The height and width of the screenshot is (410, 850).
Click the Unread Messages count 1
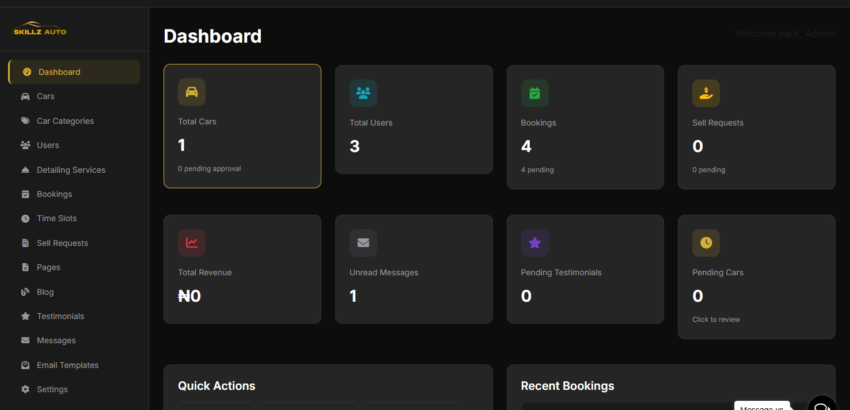(x=353, y=296)
